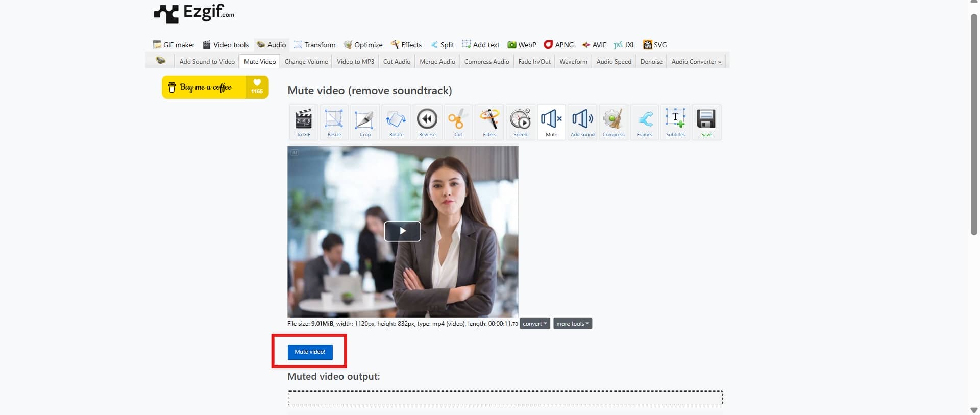980x415 pixels.
Task: Switch to Fade In/Out tab
Action: point(534,61)
